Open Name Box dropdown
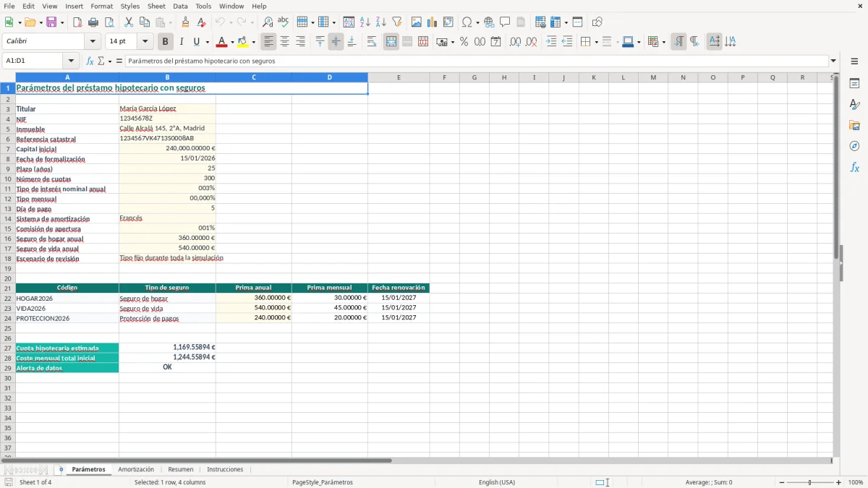The image size is (868, 488). 71,61
